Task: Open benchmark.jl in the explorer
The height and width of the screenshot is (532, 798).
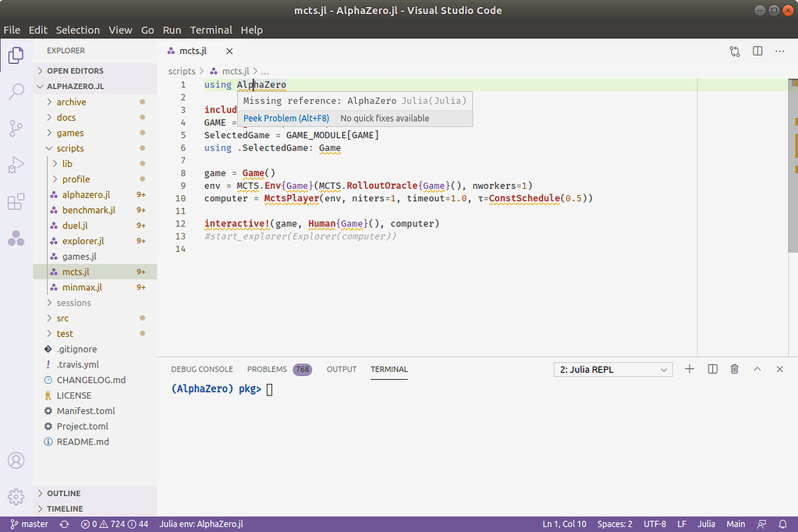Action: [88, 210]
